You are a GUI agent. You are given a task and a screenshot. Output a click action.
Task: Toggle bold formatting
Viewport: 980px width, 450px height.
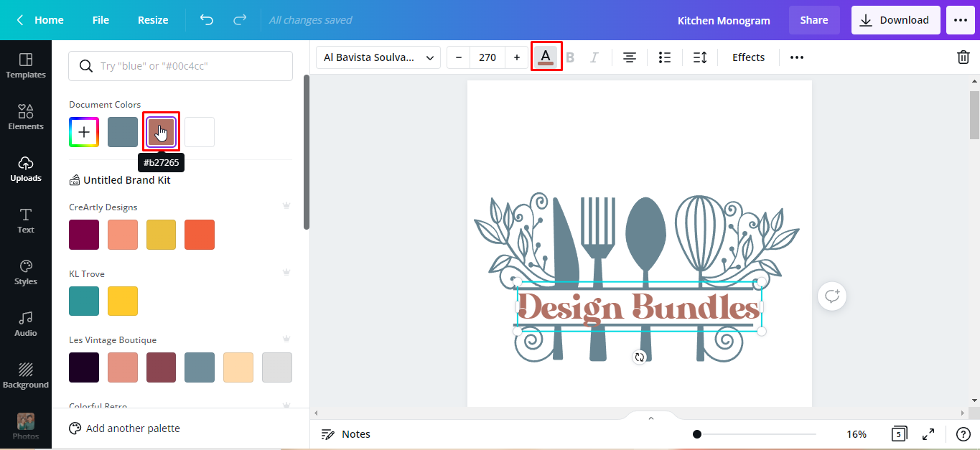pos(570,57)
